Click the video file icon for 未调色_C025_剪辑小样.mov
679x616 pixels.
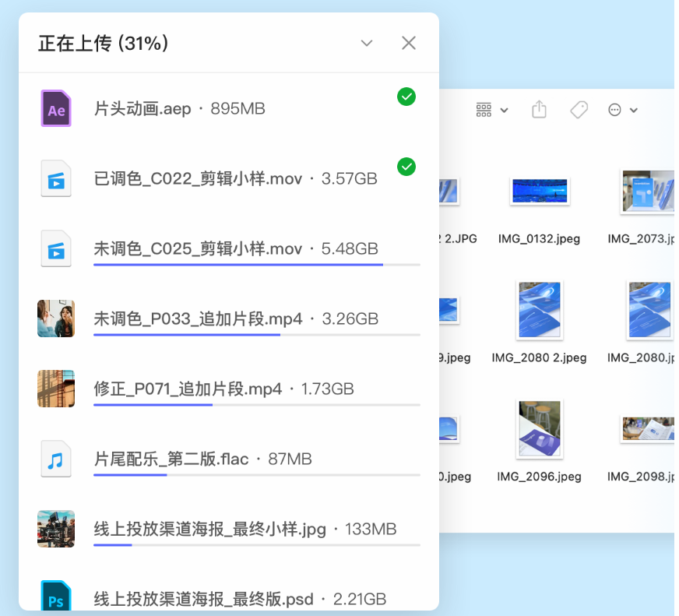tap(56, 249)
